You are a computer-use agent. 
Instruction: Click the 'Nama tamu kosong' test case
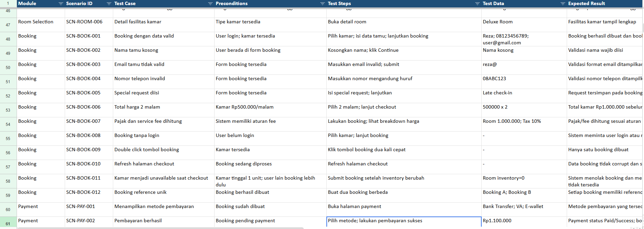164,53
